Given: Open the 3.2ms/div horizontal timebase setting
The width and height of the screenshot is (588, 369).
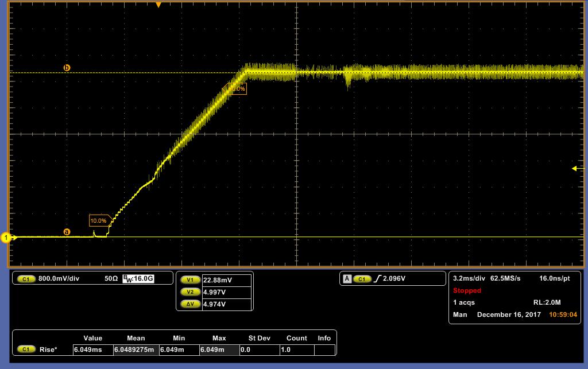Looking at the screenshot, I should point(469,278).
